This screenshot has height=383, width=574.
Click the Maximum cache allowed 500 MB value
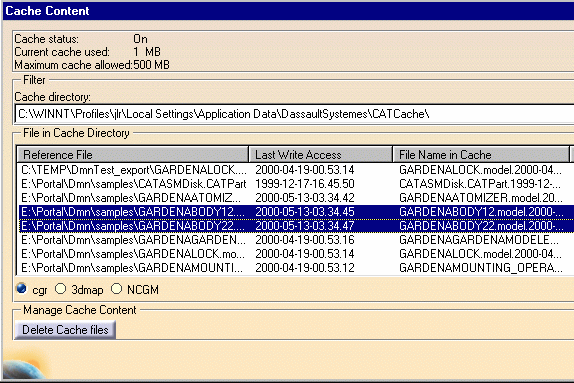tap(151, 65)
